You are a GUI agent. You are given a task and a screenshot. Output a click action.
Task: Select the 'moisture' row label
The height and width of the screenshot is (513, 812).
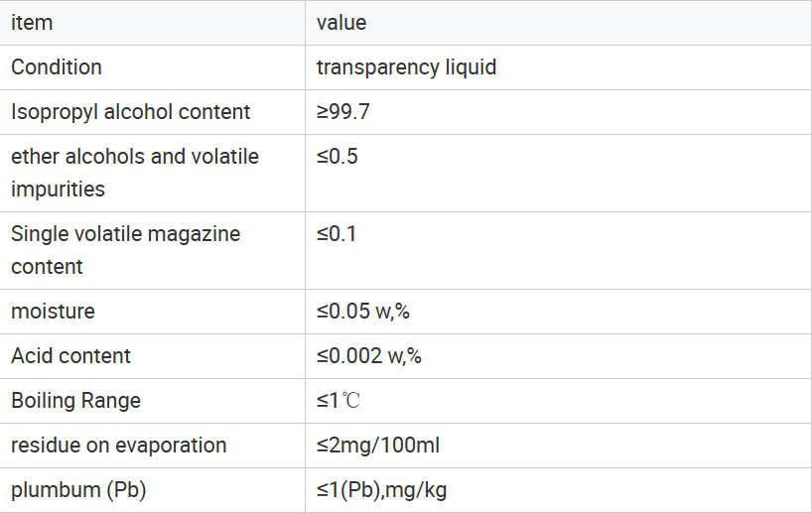tap(54, 312)
